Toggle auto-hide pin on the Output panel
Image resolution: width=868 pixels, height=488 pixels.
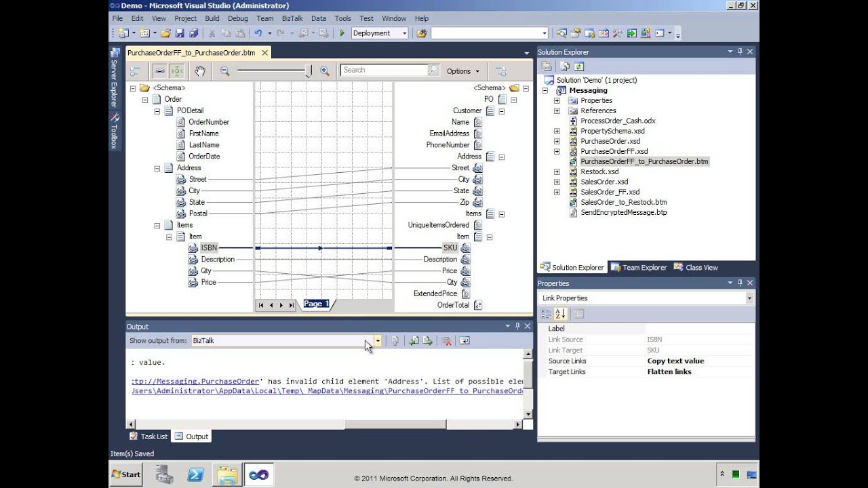(517, 326)
